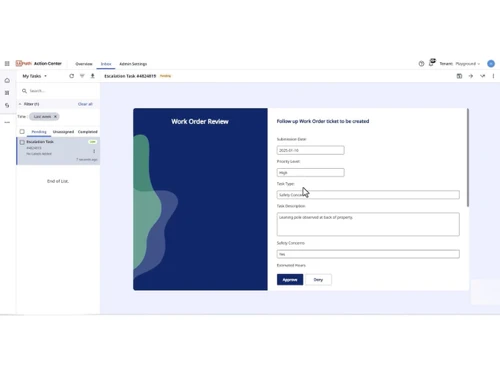
Task: Open the user profile avatar
Action: (491, 64)
